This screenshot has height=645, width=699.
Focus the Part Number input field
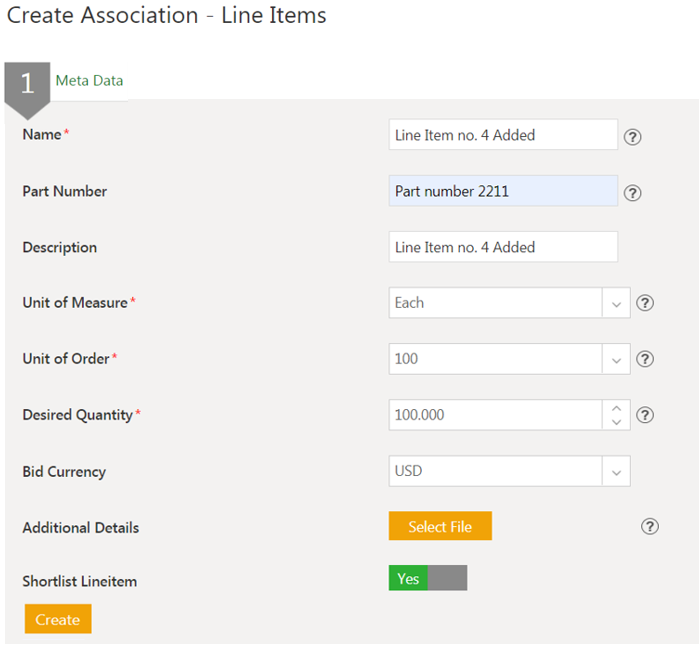click(502, 191)
